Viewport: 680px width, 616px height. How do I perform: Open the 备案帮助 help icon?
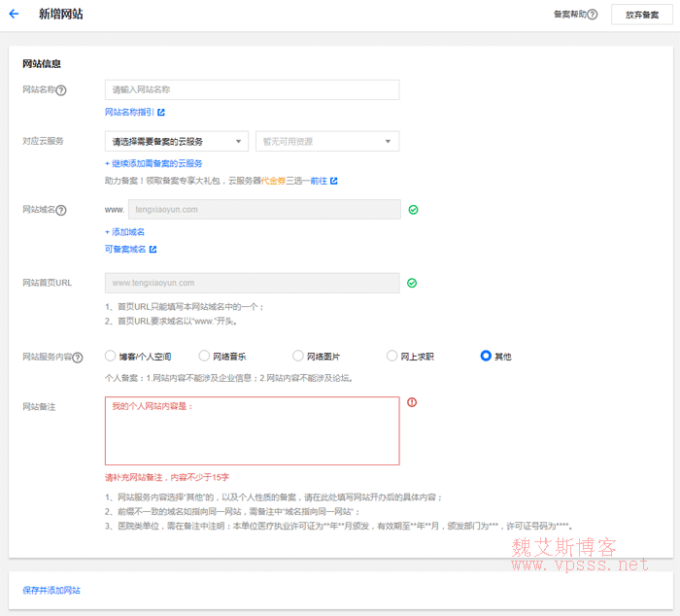tap(593, 15)
